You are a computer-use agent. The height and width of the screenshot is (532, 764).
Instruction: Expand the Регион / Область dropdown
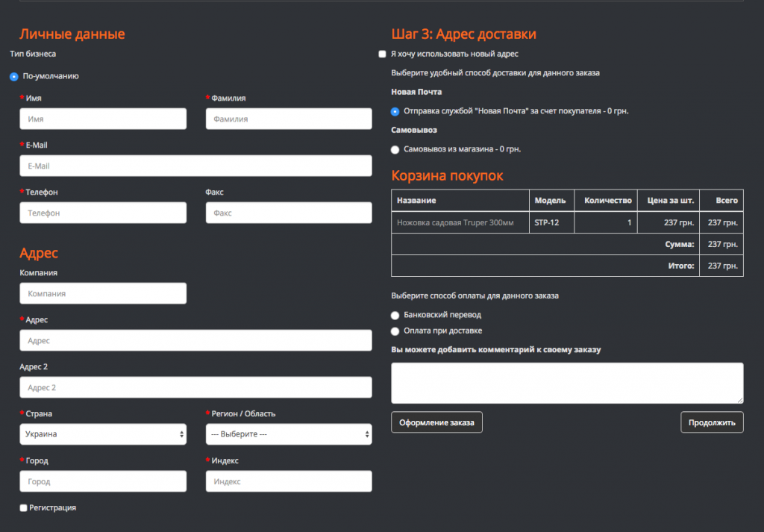[x=289, y=434]
